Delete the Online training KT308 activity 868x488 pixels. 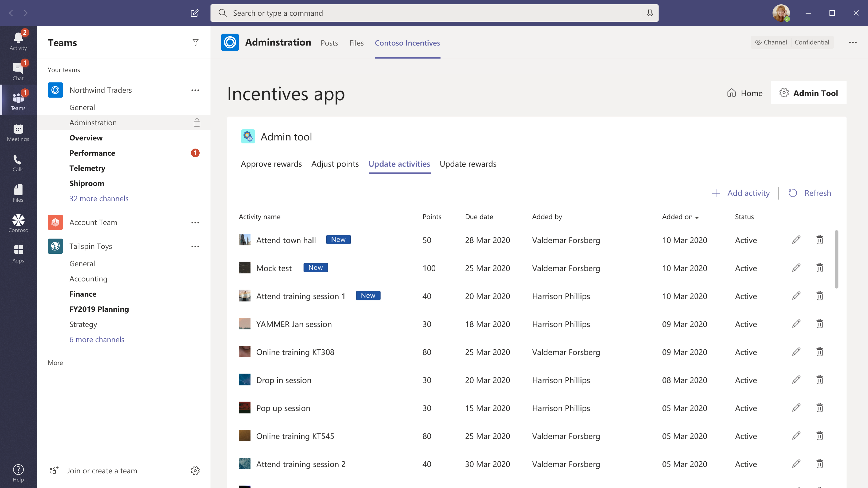coord(819,352)
